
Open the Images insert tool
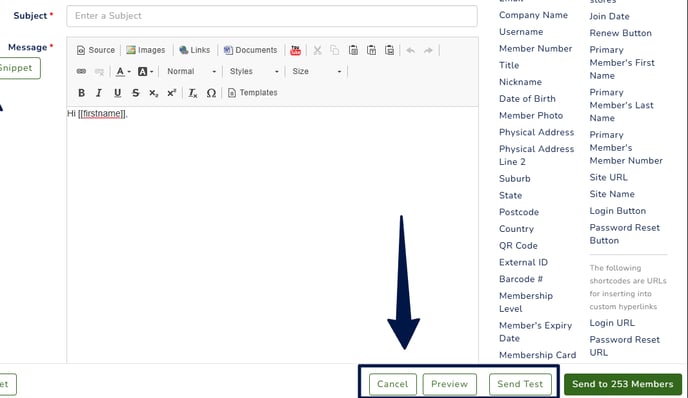point(146,50)
